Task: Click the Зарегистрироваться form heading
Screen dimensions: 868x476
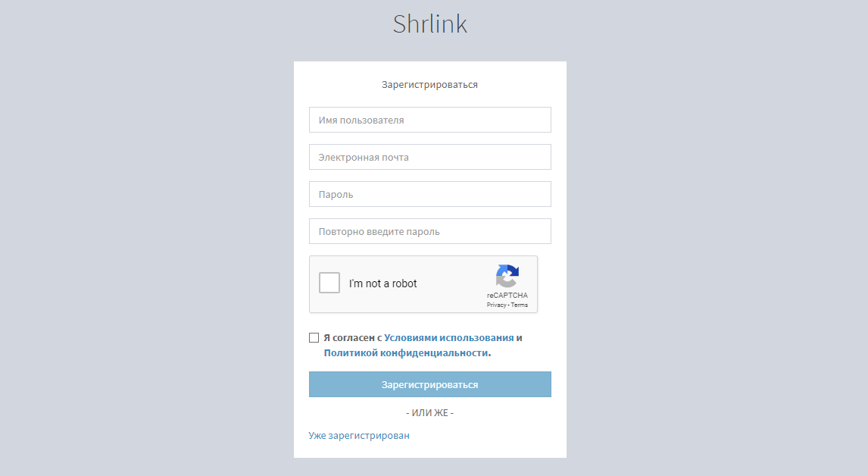Action: 429,85
